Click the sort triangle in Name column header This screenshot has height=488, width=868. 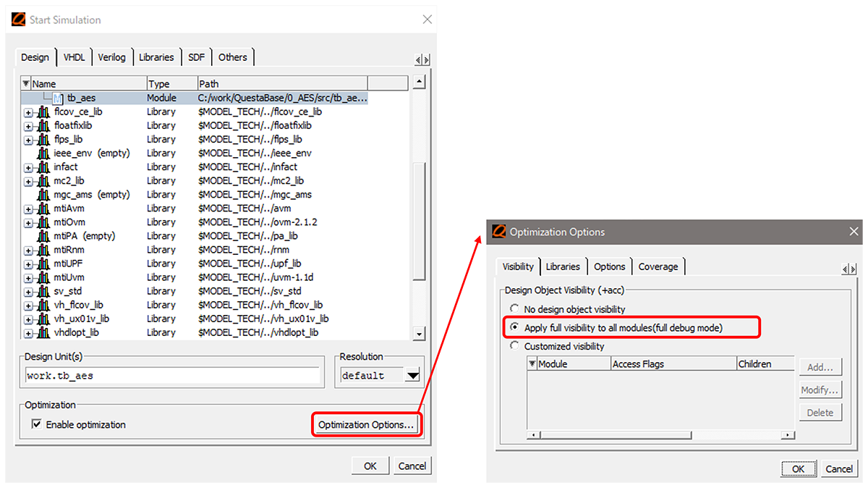point(26,83)
